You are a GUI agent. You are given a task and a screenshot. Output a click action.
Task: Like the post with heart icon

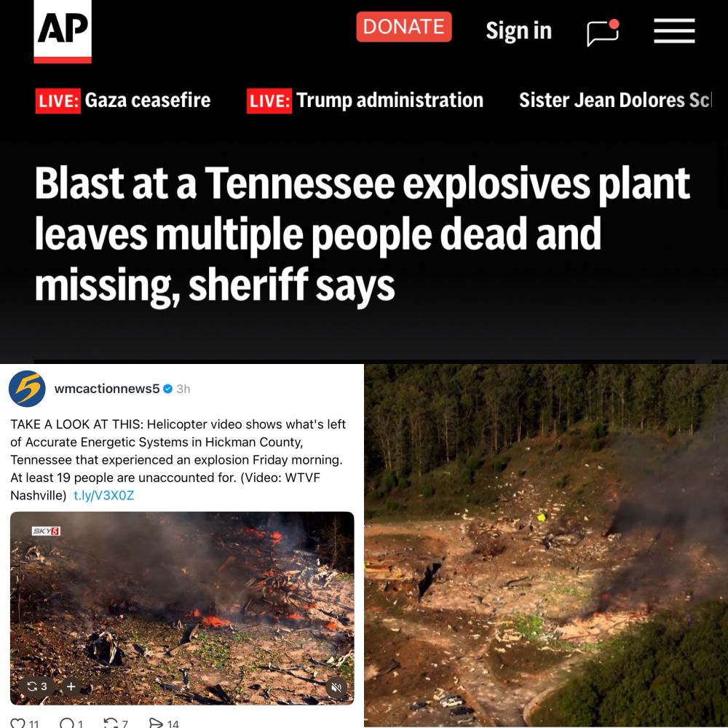pyautogui.click(x=17, y=724)
